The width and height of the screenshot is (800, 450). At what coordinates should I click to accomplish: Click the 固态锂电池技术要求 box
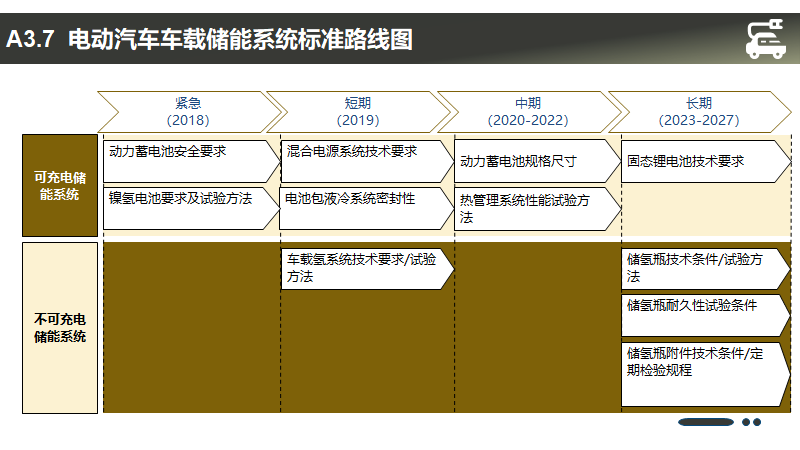pyautogui.click(x=706, y=161)
